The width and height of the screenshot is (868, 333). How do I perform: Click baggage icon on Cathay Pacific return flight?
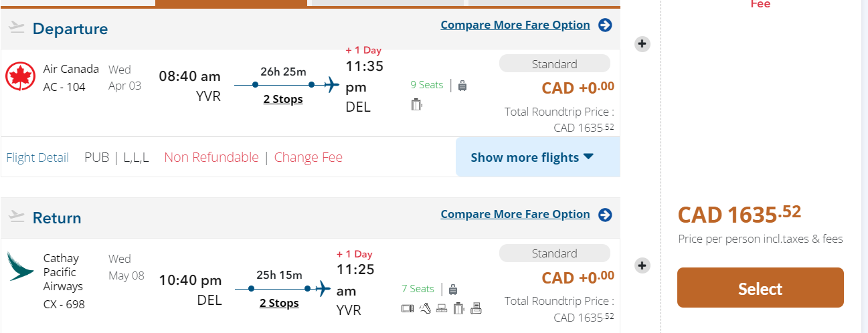tap(453, 289)
